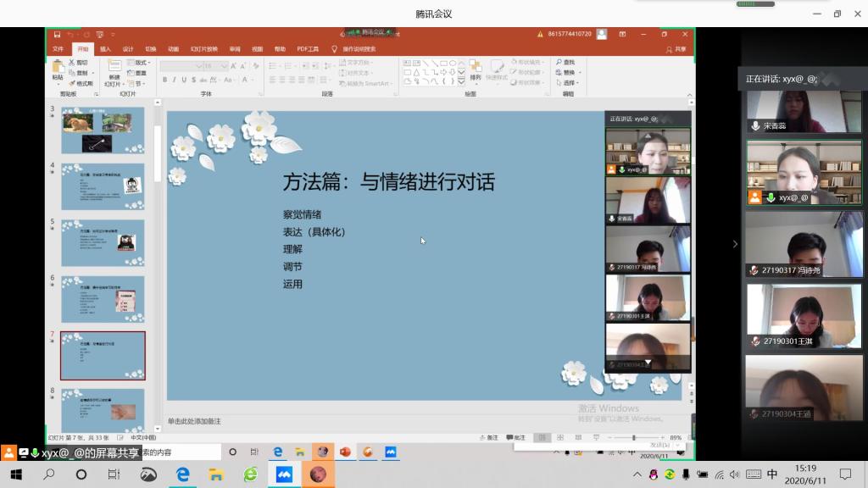The image size is (868, 488).
Task: Toggle Underline formatting
Action: (184, 80)
